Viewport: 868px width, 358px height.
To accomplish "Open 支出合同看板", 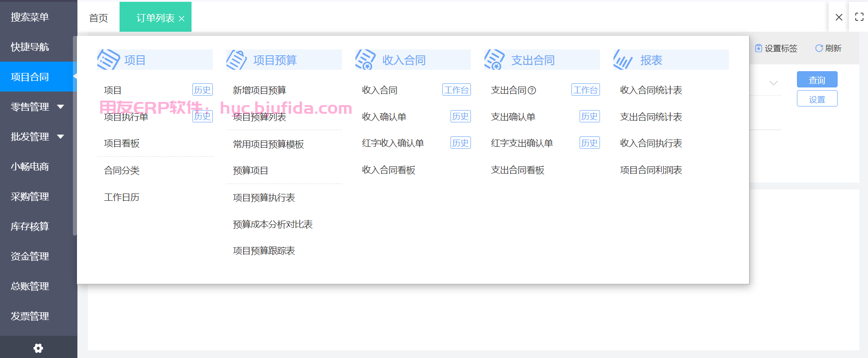I will pyautogui.click(x=518, y=170).
